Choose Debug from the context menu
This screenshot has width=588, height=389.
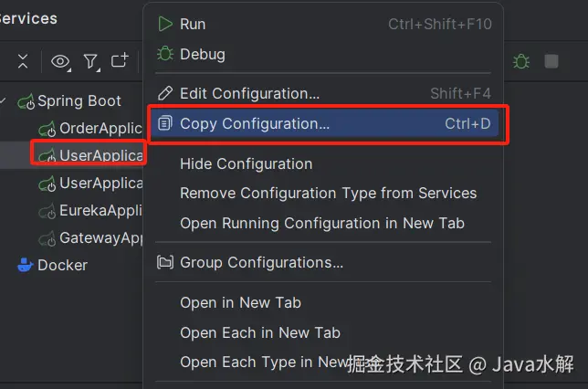pyautogui.click(x=202, y=54)
